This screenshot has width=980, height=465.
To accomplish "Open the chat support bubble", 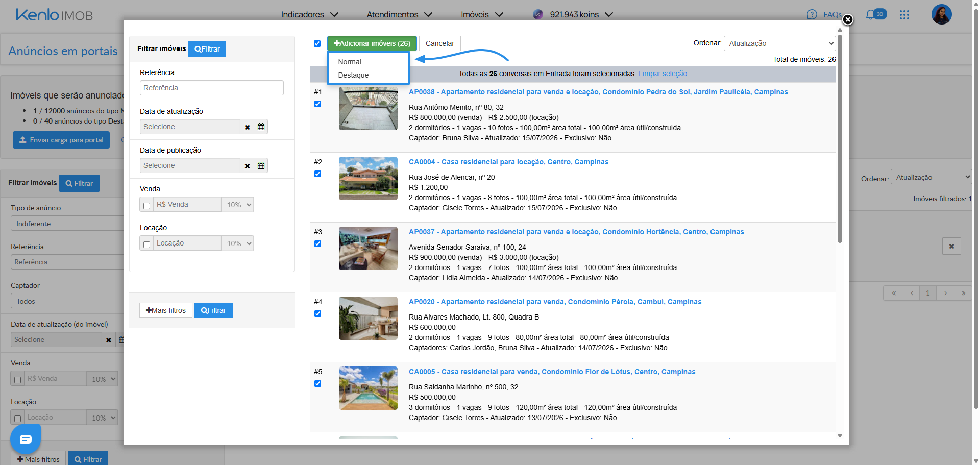I will (x=26, y=439).
